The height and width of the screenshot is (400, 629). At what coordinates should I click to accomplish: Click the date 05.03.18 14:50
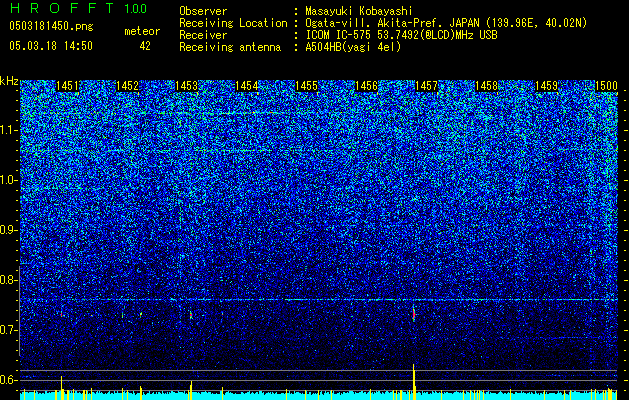pos(51,46)
